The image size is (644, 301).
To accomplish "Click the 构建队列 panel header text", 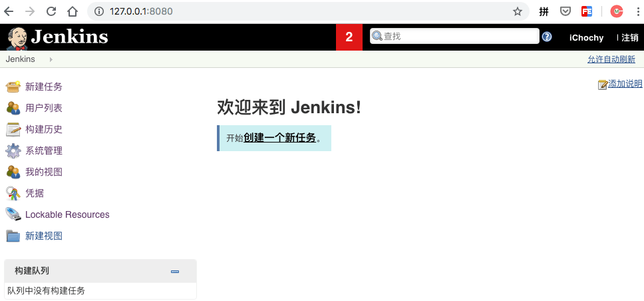I will [32, 271].
